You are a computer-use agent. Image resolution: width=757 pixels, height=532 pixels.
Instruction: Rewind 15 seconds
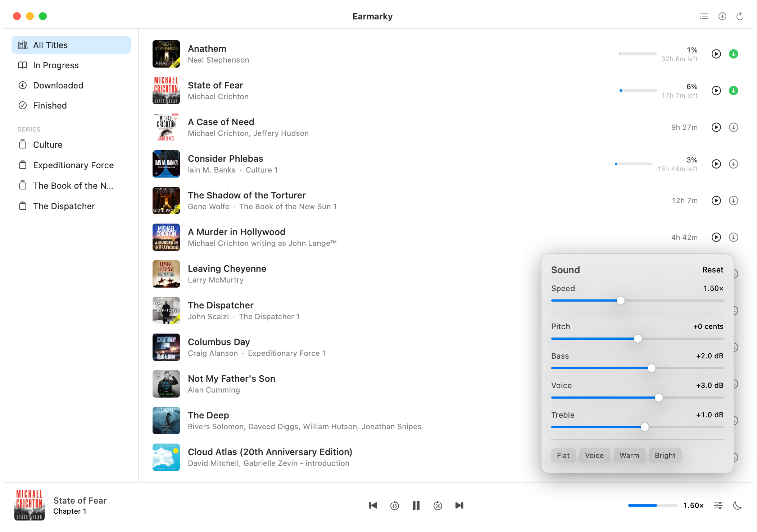click(x=394, y=505)
